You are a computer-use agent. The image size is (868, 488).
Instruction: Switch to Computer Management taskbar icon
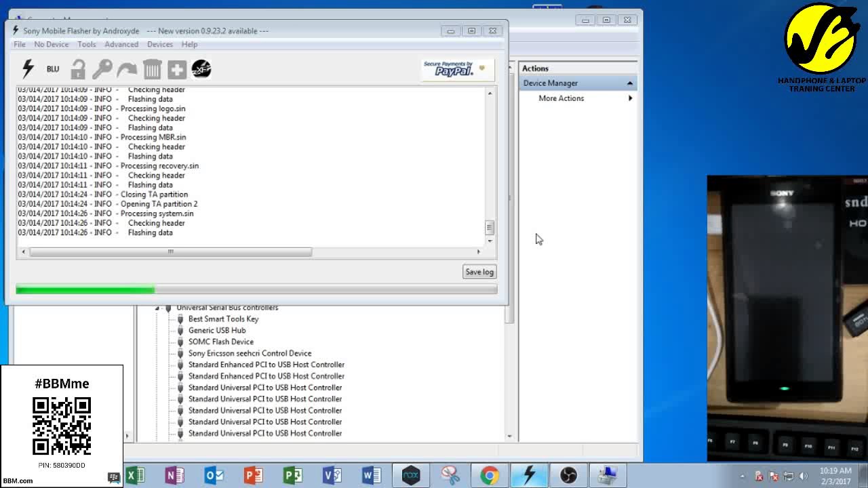(x=608, y=475)
